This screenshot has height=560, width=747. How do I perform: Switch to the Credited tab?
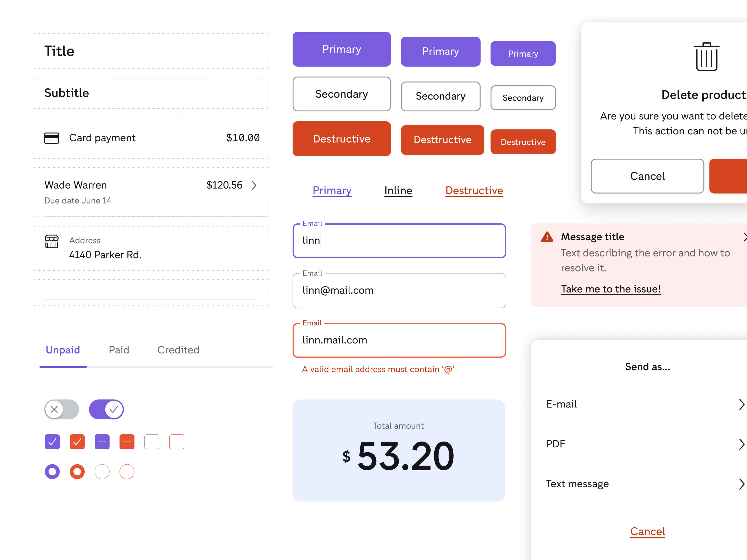[x=178, y=350]
